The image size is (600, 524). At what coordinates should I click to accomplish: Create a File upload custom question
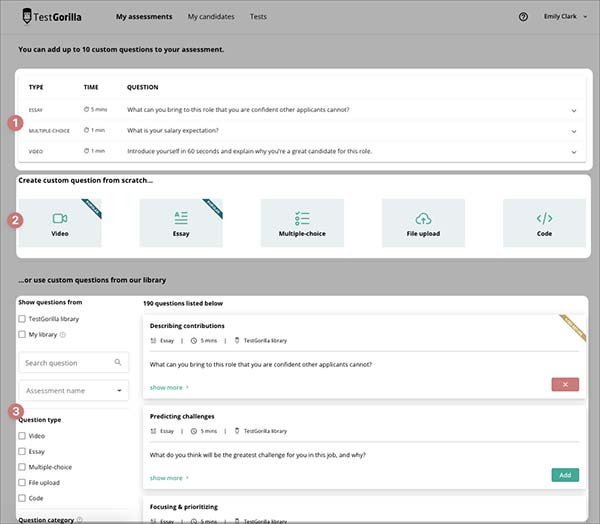[423, 223]
